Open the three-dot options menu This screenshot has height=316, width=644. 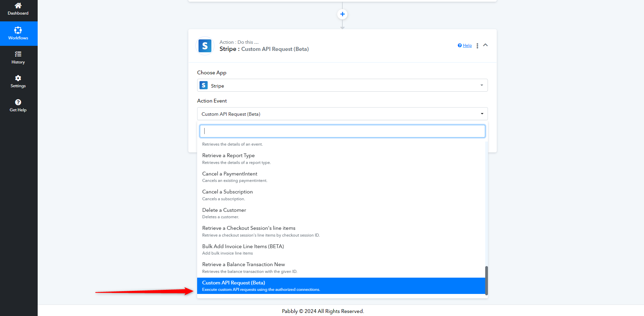tap(477, 46)
